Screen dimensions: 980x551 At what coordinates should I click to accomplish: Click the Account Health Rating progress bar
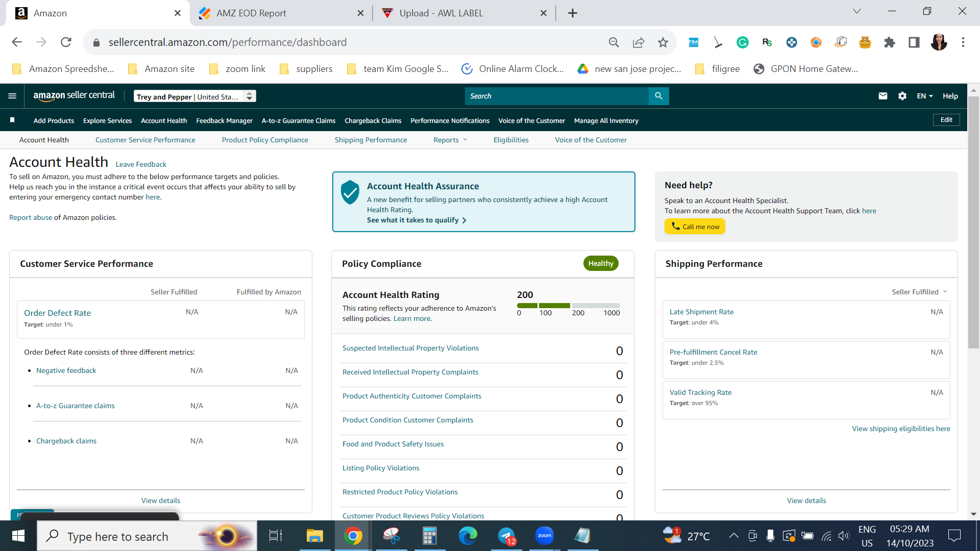[569, 306]
